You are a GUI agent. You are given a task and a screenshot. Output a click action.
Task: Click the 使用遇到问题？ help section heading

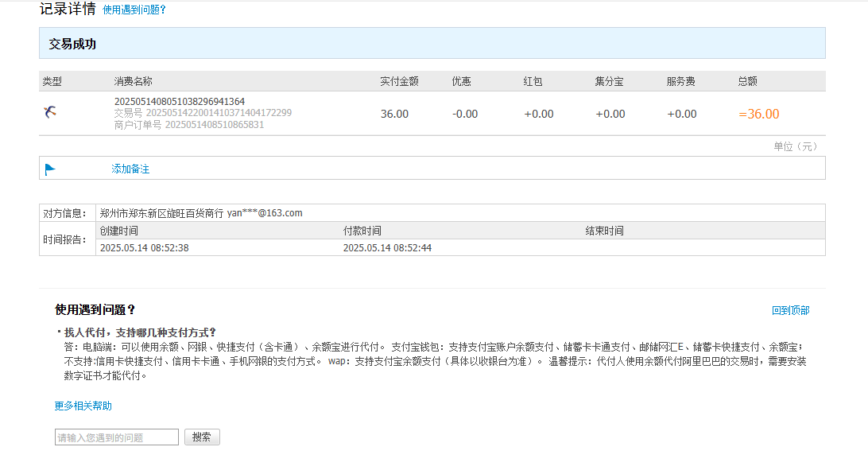click(95, 310)
